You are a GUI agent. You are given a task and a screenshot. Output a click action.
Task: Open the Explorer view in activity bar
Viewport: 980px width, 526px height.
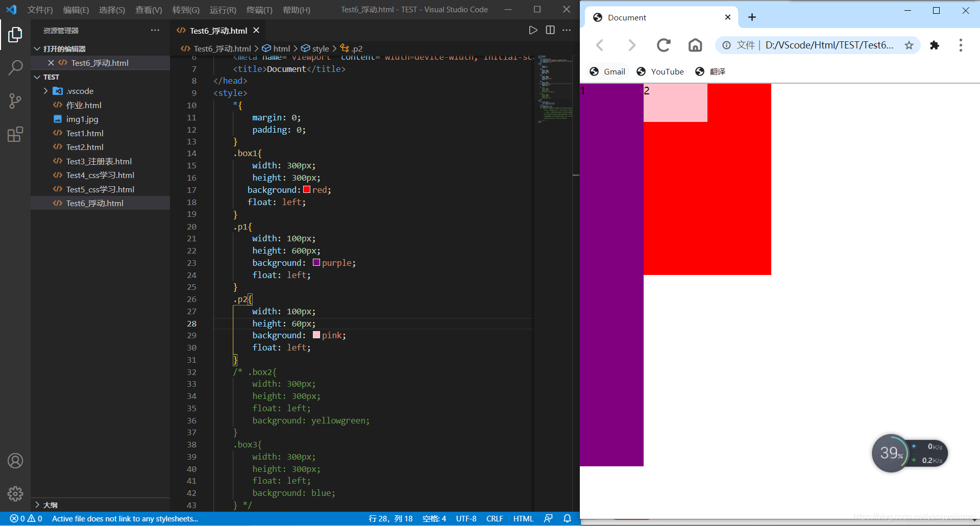(x=15, y=35)
